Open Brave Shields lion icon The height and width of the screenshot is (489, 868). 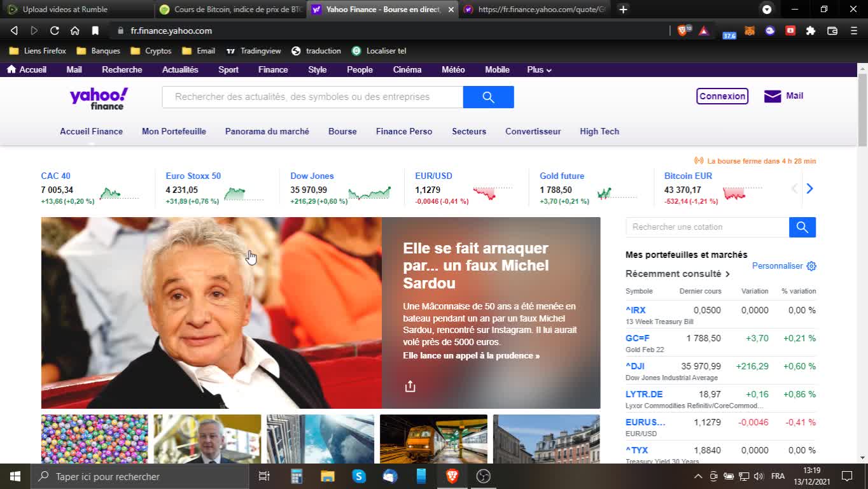[683, 31]
